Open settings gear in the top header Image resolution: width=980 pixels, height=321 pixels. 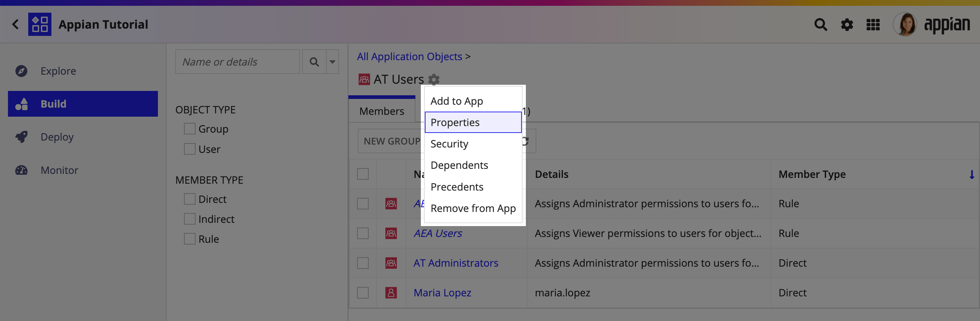[847, 25]
